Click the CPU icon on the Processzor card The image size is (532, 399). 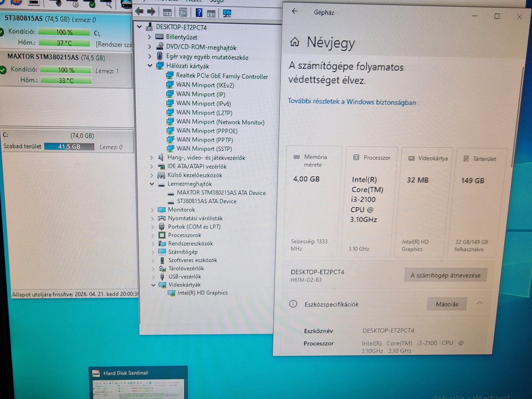click(x=356, y=157)
